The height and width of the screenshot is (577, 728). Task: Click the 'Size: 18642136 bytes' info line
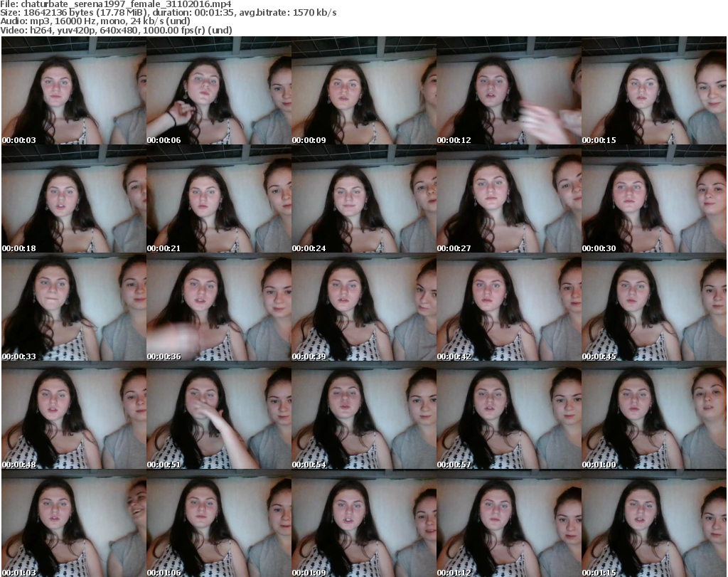click(x=168, y=13)
